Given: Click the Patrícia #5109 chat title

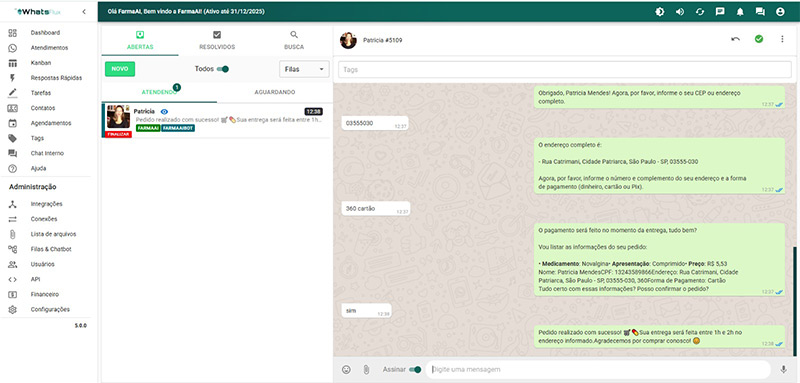Looking at the screenshot, I should coord(383,40).
